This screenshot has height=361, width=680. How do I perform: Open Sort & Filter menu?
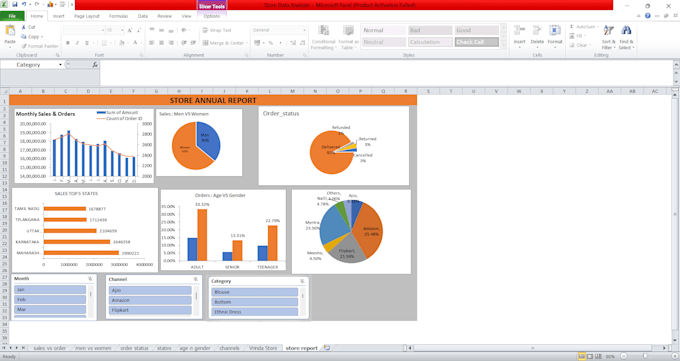tap(608, 37)
